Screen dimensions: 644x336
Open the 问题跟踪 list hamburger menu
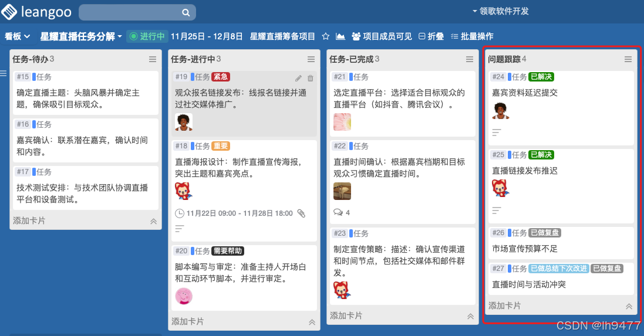[628, 59]
